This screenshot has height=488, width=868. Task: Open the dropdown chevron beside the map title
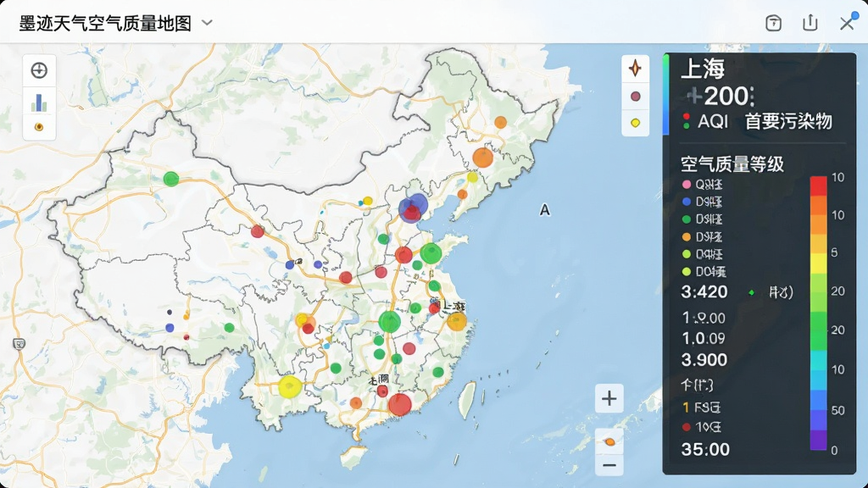point(207,23)
